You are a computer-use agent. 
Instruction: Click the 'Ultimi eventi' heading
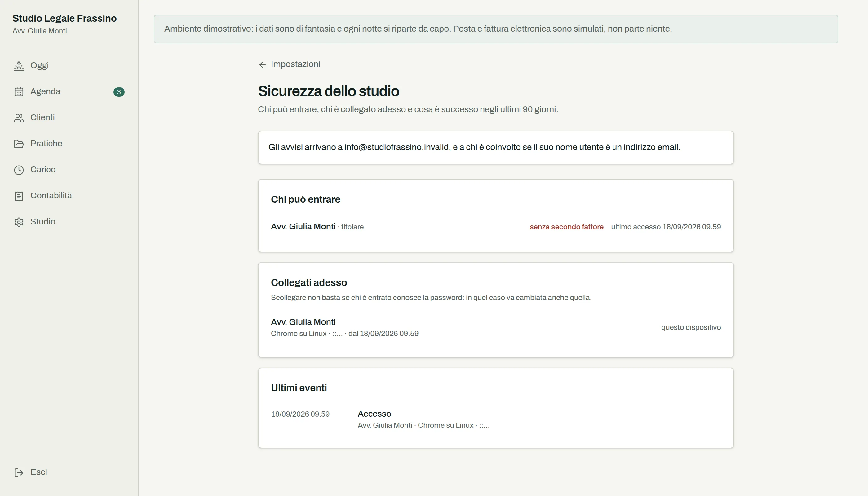coord(299,388)
